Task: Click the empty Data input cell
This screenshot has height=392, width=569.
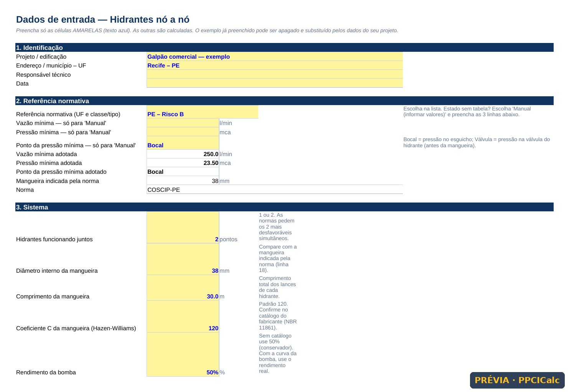Action: point(275,83)
